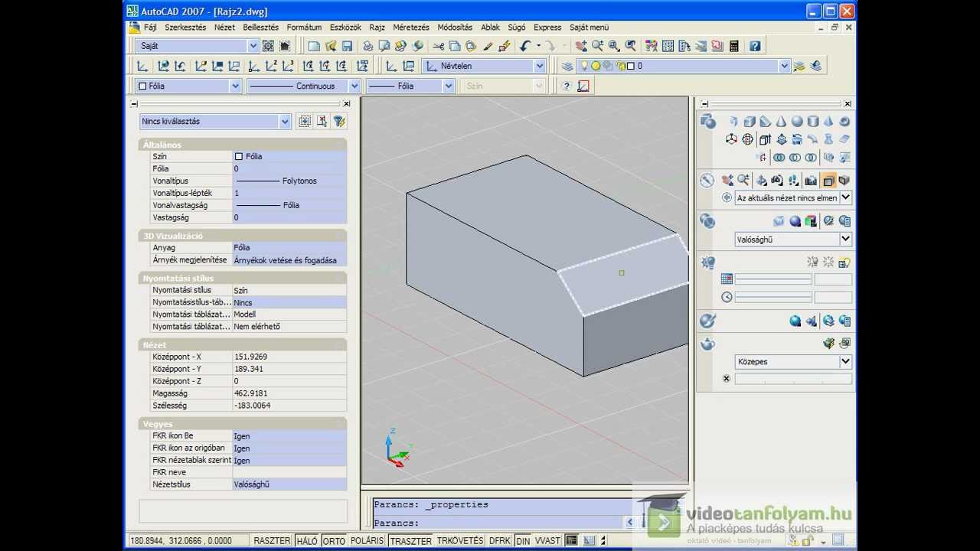
Task: Toggle HÁLÓ grid display in the status bar
Action: coord(306,540)
